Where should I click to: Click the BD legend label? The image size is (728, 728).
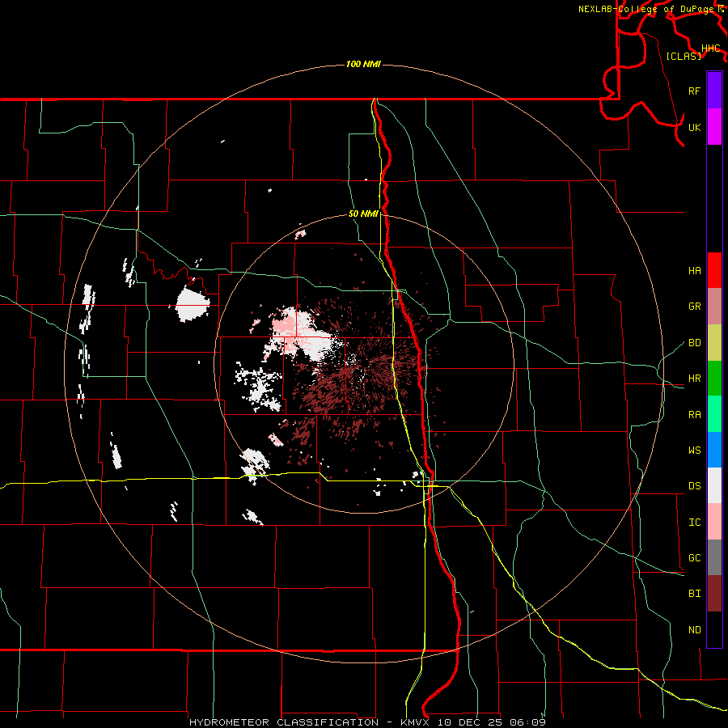[695, 343]
